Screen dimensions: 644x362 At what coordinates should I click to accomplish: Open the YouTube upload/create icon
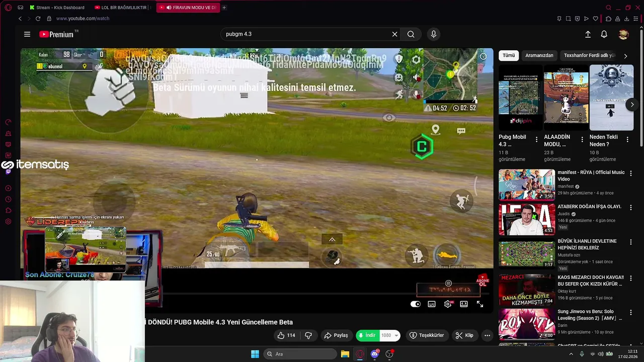coord(588,34)
